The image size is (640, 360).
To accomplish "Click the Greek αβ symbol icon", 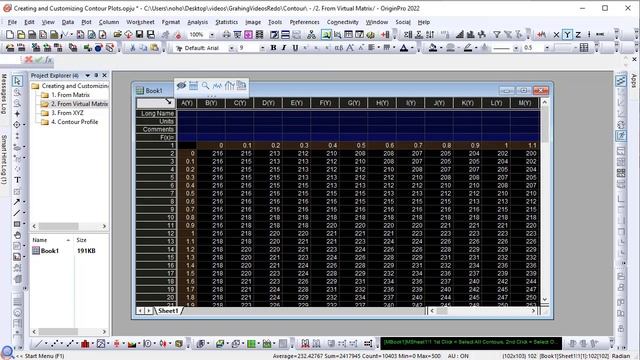I will pyautogui.click(x=339, y=48).
